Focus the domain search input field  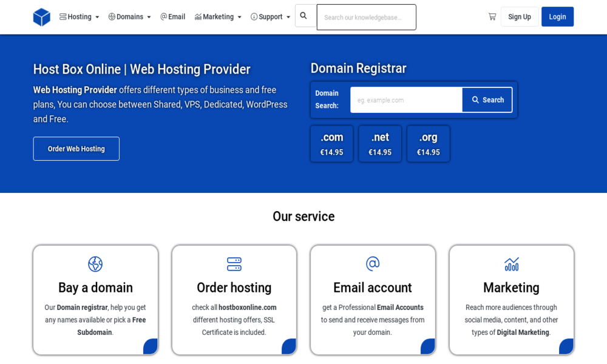pos(406,100)
